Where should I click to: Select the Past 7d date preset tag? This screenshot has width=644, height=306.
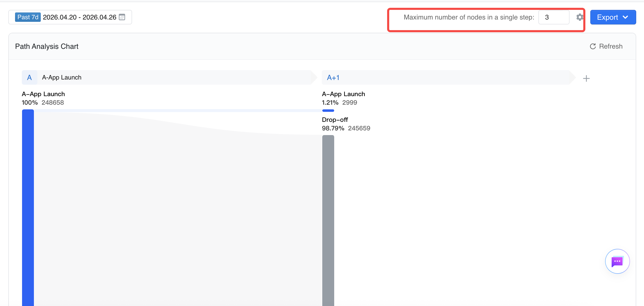pos(28,17)
